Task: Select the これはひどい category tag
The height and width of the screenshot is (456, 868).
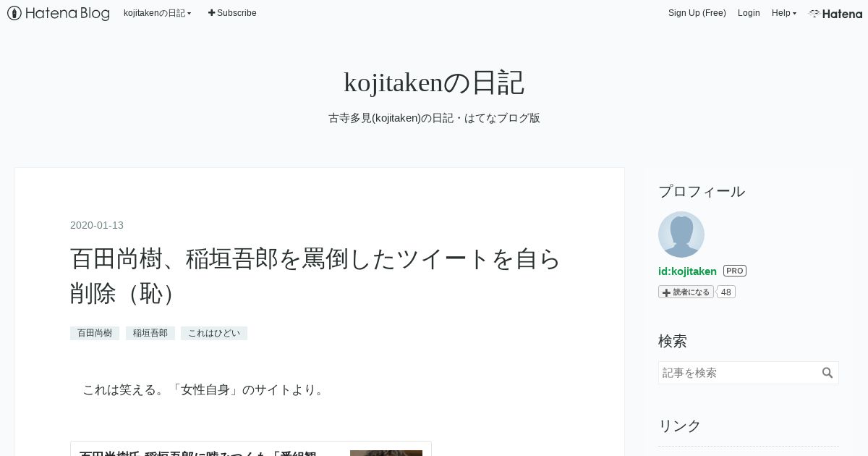Action: [x=214, y=333]
